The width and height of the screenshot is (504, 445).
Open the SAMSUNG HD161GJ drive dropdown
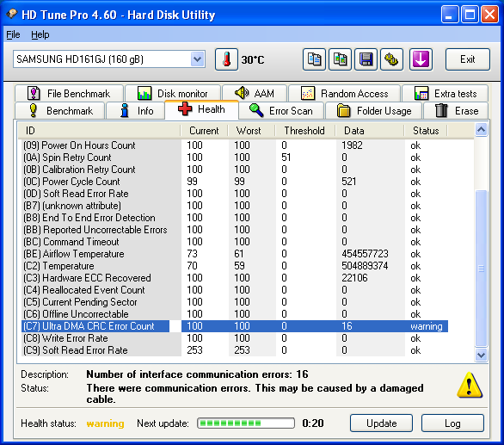click(109, 59)
